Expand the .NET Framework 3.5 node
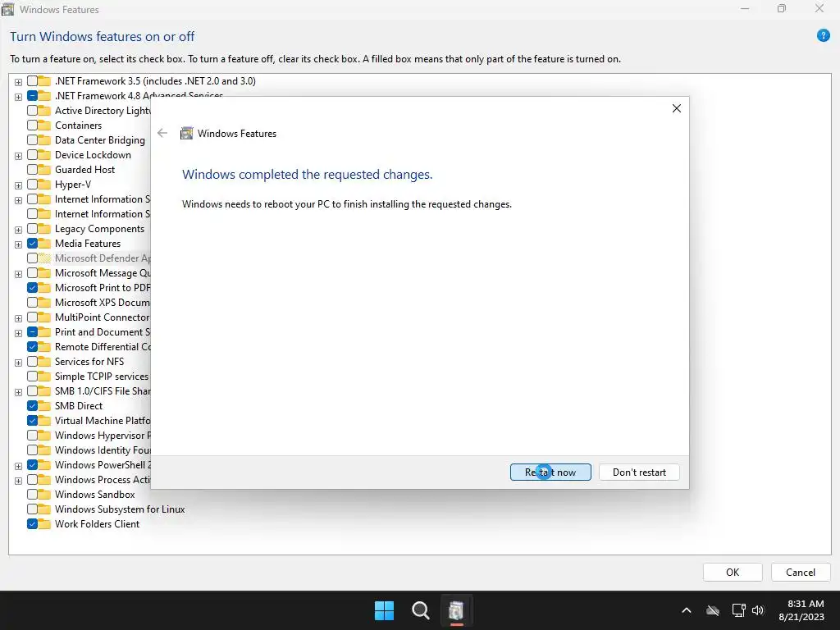This screenshot has height=630, width=840. point(18,82)
